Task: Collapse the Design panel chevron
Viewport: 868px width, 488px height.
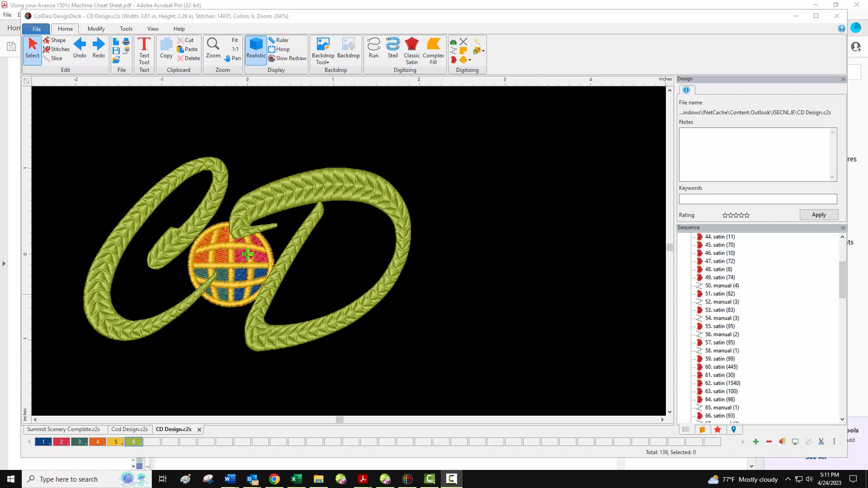Action: 843,79
